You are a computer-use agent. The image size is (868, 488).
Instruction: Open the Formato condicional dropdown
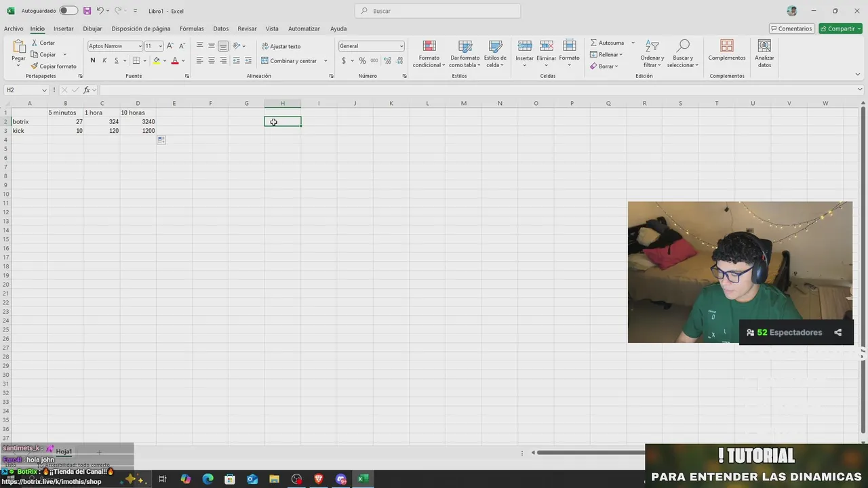point(429,54)
